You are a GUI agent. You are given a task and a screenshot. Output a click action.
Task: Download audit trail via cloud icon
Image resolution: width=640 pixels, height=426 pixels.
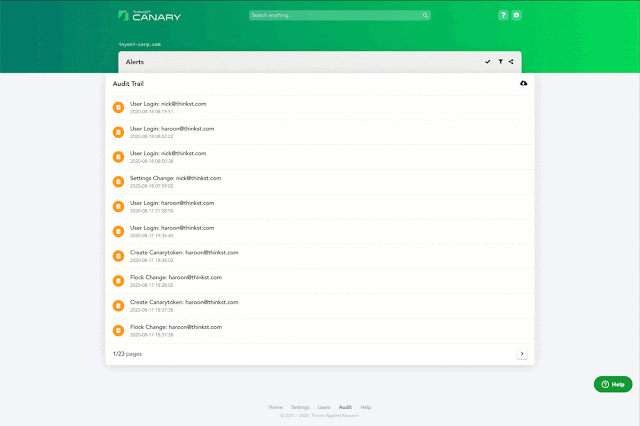[x=523, y=83]
